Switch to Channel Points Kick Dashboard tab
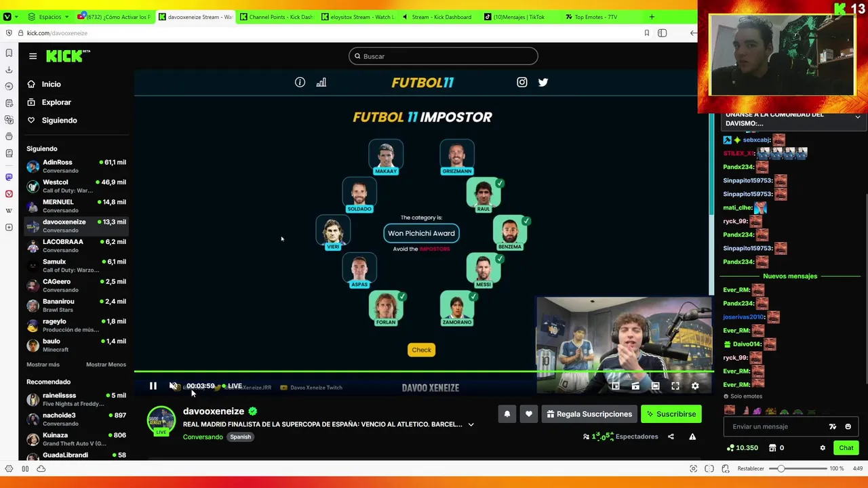The image size is (868, 488). click(x=275, y=17)
